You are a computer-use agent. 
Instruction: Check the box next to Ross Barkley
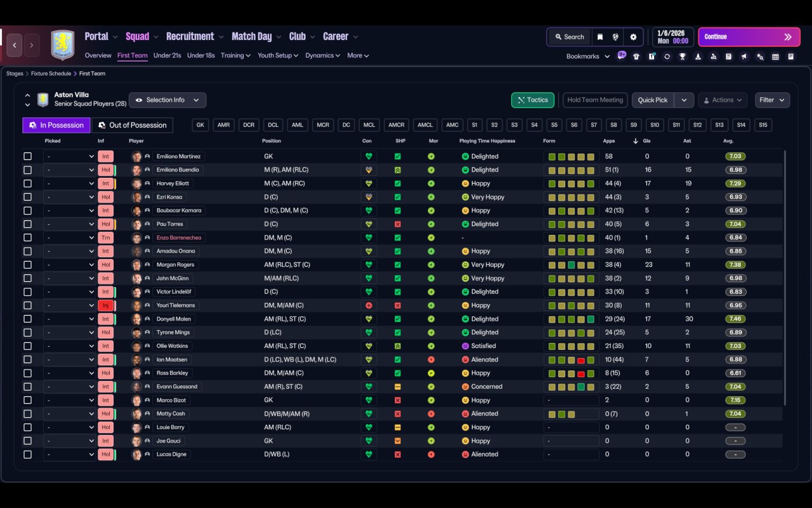point(27,373)
